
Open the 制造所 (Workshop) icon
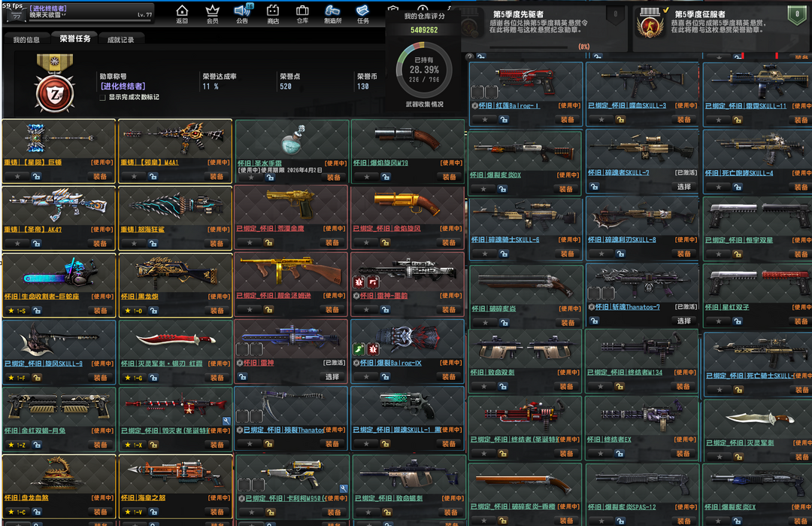coord(332,14)
